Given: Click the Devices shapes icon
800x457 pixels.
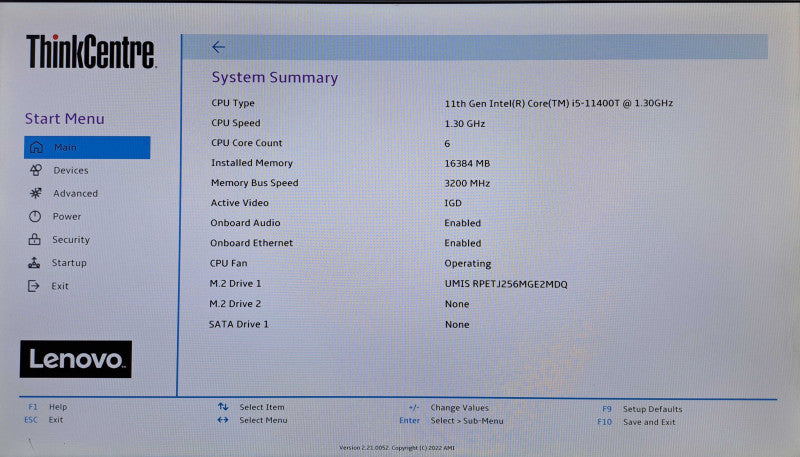Looking at the screenshot, I should (x=36, y=170).
